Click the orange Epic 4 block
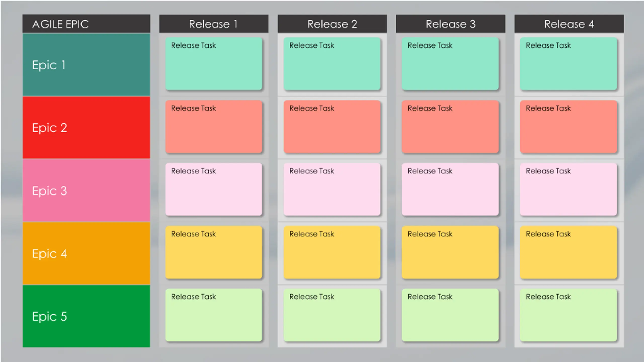The width and height of the screenshot is (644, 362). [86, 253]
